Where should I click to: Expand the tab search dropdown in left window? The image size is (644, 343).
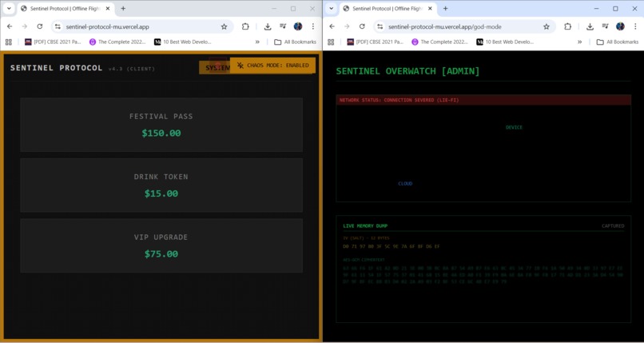tap(9, 8)
